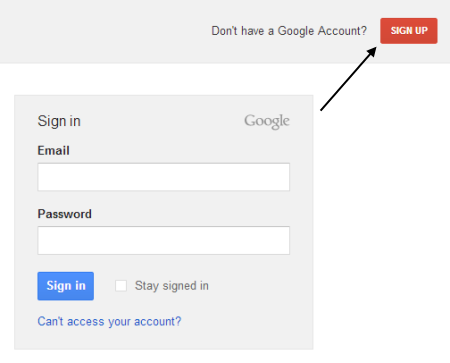Click the bold Email label
The image size is (450, 363).
53,151
